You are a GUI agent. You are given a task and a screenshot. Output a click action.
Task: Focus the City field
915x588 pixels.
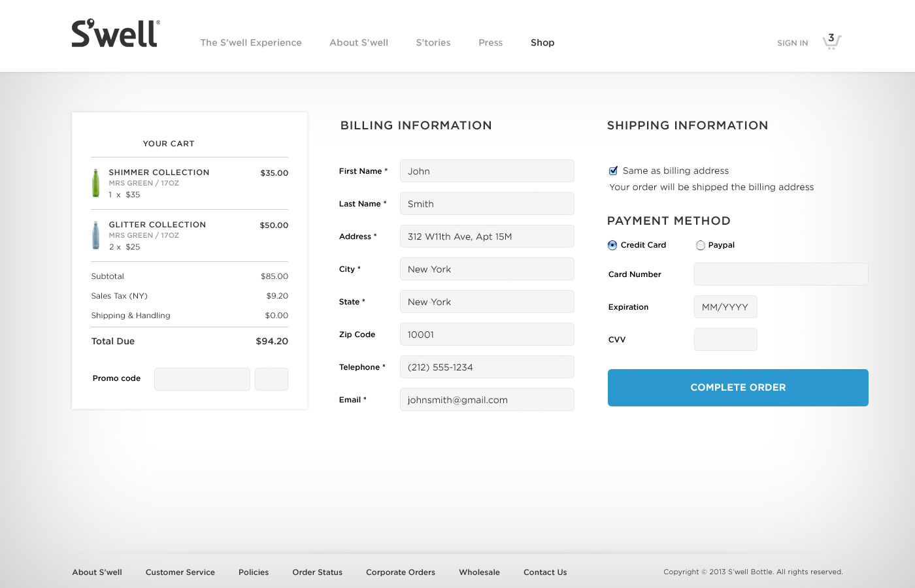[487, 269]
